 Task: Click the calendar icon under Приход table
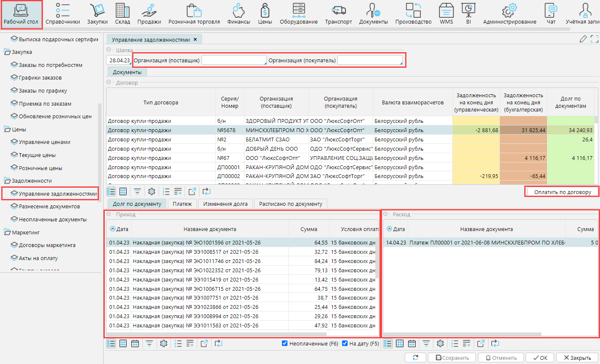135,344
